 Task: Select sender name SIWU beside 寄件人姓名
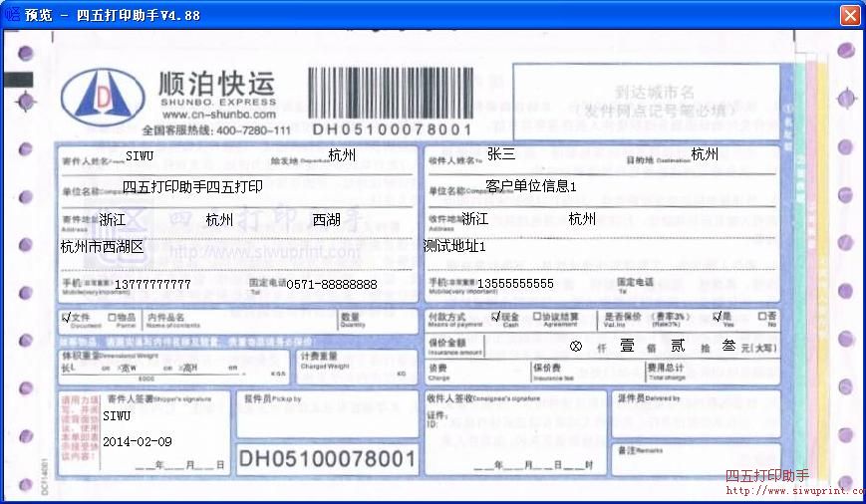pos(140,156)
